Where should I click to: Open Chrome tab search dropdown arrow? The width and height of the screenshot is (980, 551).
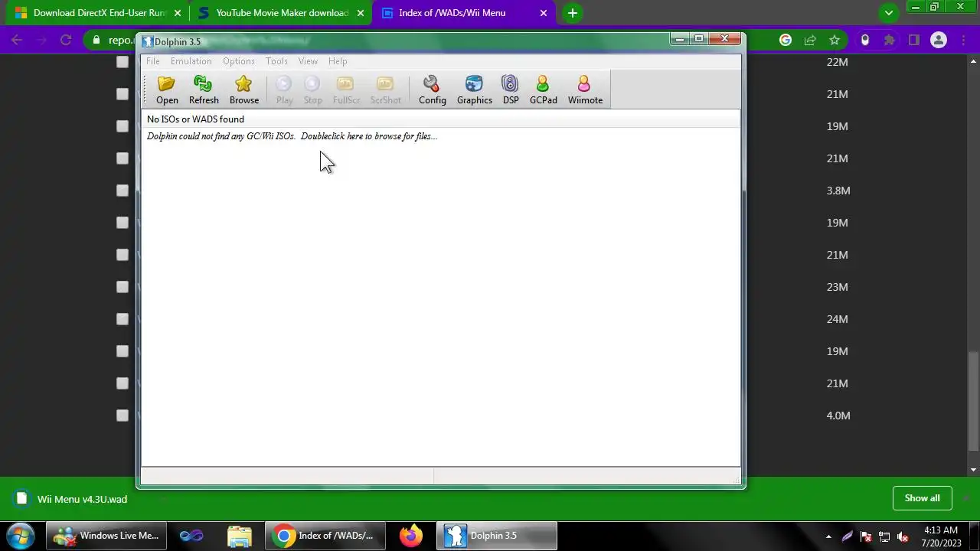(889, 13)
